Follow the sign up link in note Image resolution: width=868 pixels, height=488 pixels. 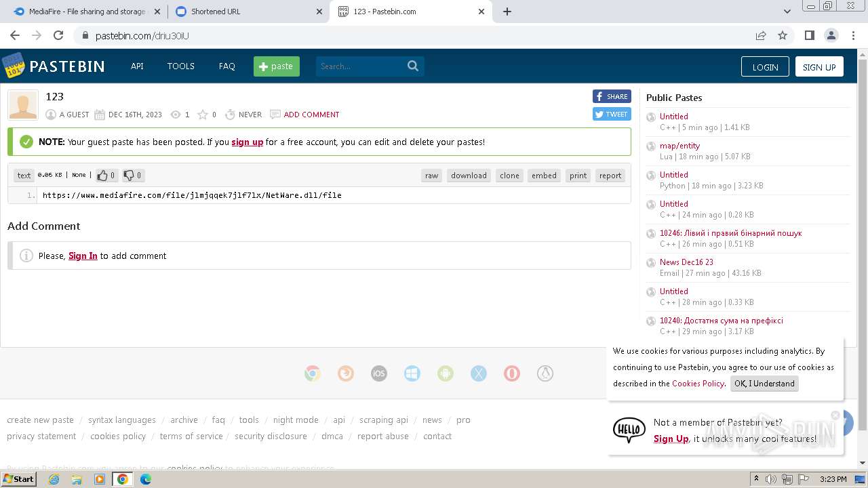[x=248, y=142]
